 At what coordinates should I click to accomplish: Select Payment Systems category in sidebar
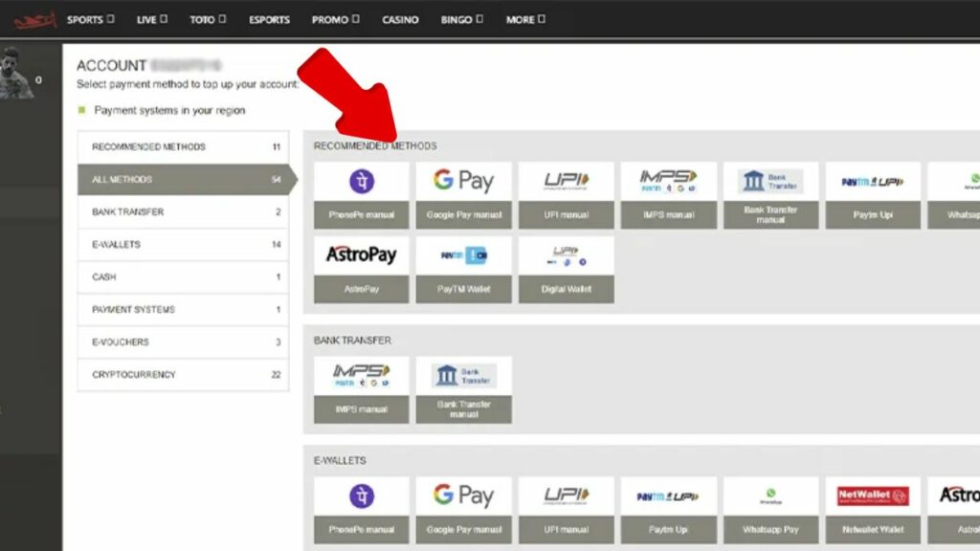tap(183, 309)
